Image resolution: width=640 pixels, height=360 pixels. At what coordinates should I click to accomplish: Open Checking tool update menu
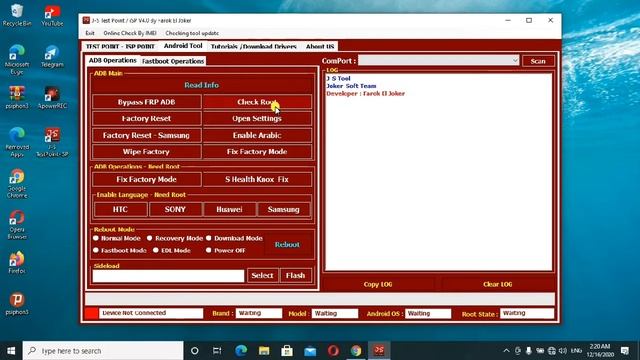click(x=192, y=33)
